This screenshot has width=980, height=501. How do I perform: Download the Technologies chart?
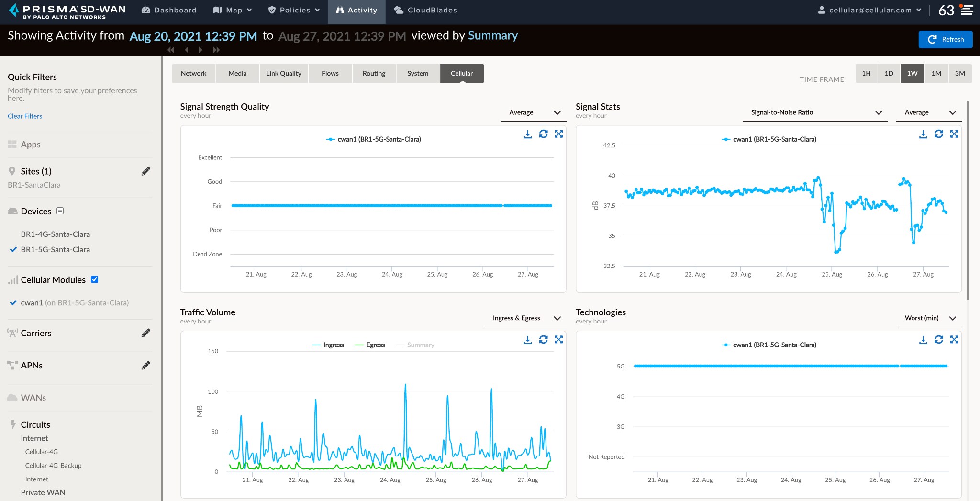tap(923, 340)
